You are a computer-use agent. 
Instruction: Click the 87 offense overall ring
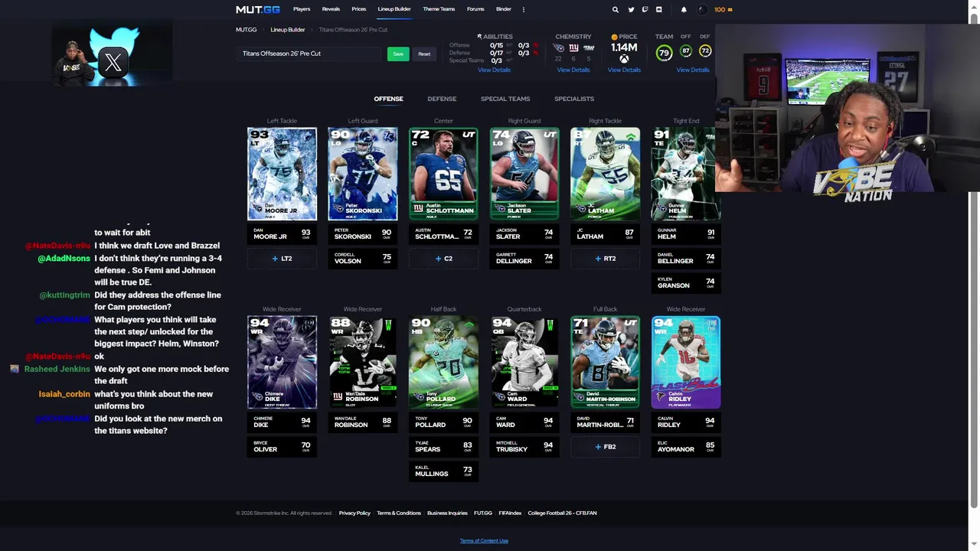pyautogui.click(x=686, y=51)
